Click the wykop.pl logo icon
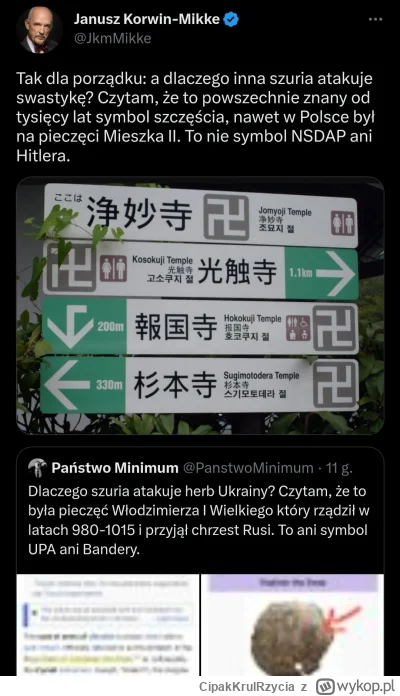The width and height of the screenshot is (400, 696). (x=325, y=686)
